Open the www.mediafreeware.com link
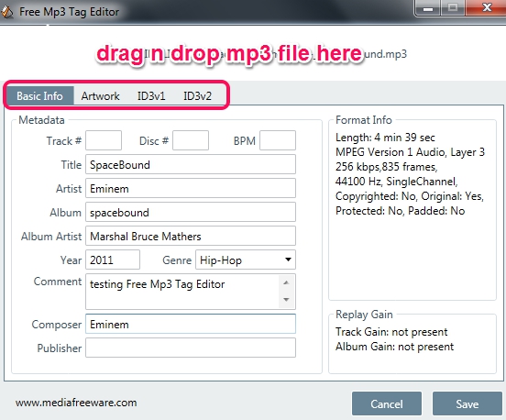This screenshot has height=420, width=506. point(76,403)
